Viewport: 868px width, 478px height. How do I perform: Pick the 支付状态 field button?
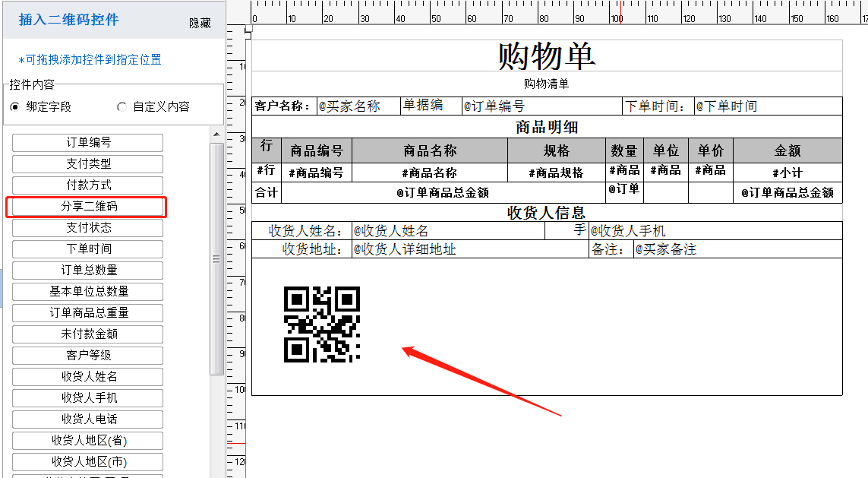[x=87, y=228]
